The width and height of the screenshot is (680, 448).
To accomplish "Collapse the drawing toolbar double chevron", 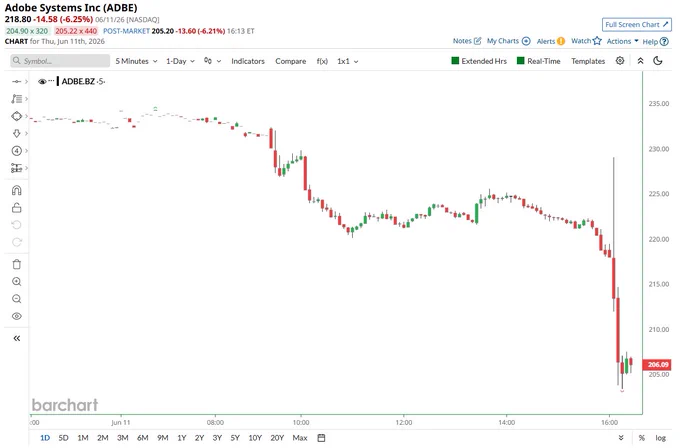I will [16, 338].
